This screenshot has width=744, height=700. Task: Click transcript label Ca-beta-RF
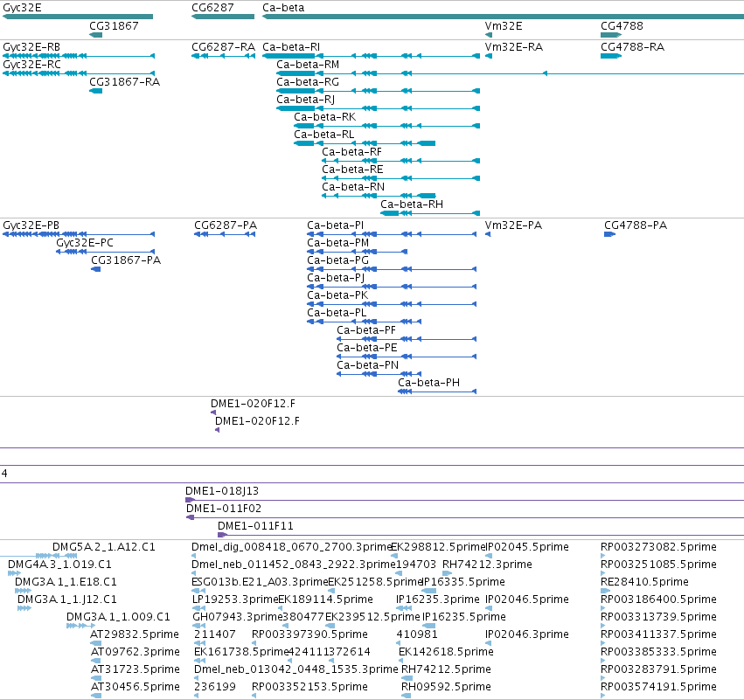[x=351, y=152]
